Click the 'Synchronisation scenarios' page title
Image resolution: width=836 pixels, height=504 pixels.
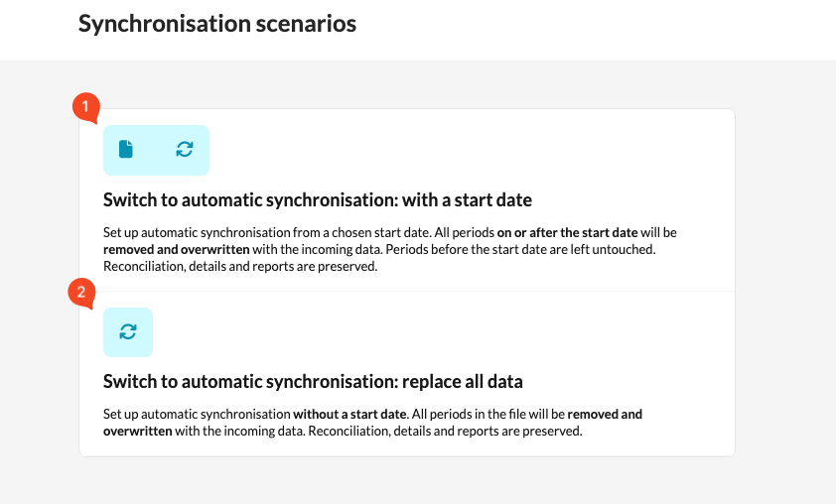tap(216, 24)
